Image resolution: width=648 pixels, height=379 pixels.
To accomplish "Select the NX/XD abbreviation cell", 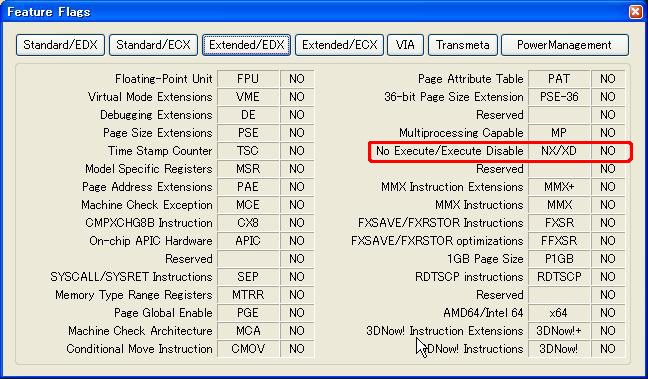I will pyautogui.click(x=559, y=151).
